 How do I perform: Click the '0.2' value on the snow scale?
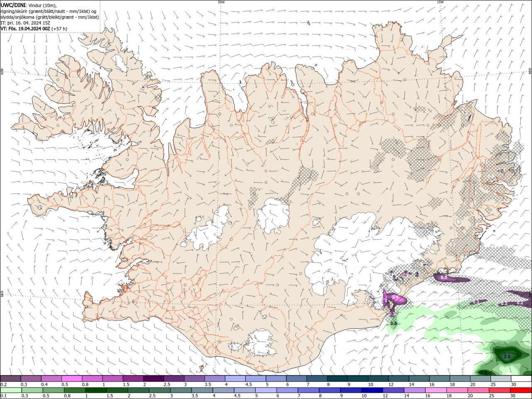pyautogui.click(x=4, y=384)
